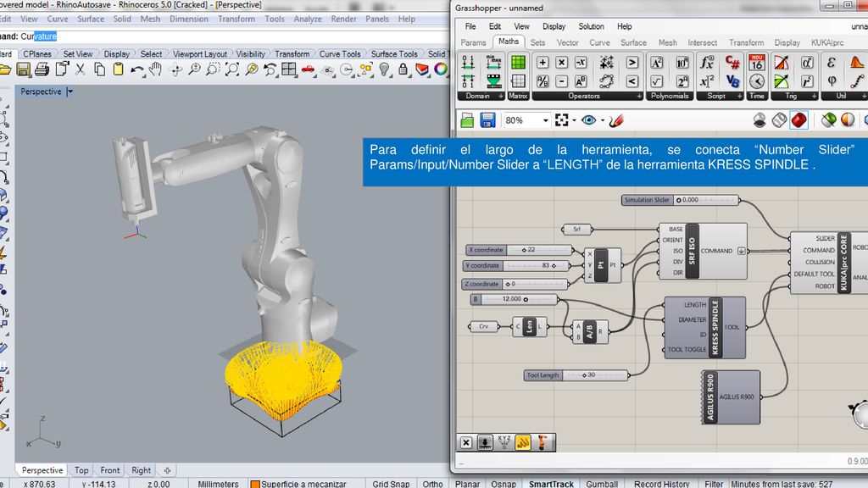The height and width of the screenshot is (488, 868).
Task: Toggle SmartTrack in Rhino status bar
Action: [551, 484]
